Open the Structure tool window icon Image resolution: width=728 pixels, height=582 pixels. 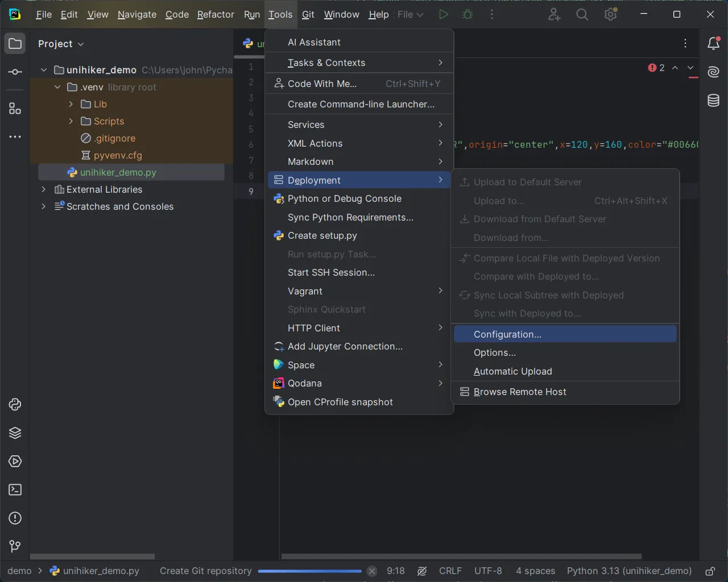point(15,109)
